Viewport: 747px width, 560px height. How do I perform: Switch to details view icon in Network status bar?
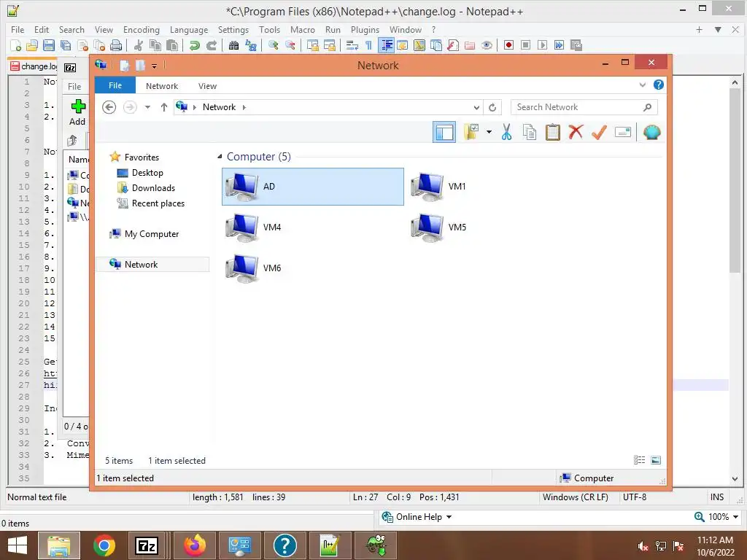pos(639,460)
